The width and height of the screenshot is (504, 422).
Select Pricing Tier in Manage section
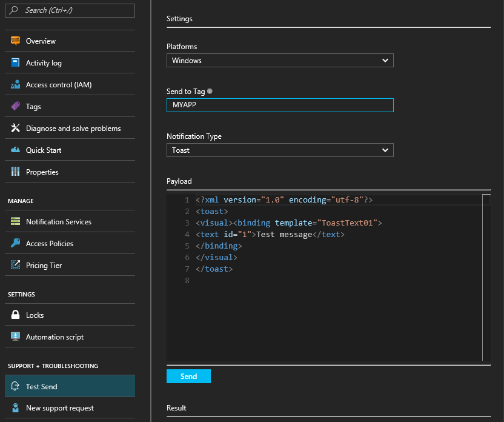pyautogui.click(x=44, y=266)
